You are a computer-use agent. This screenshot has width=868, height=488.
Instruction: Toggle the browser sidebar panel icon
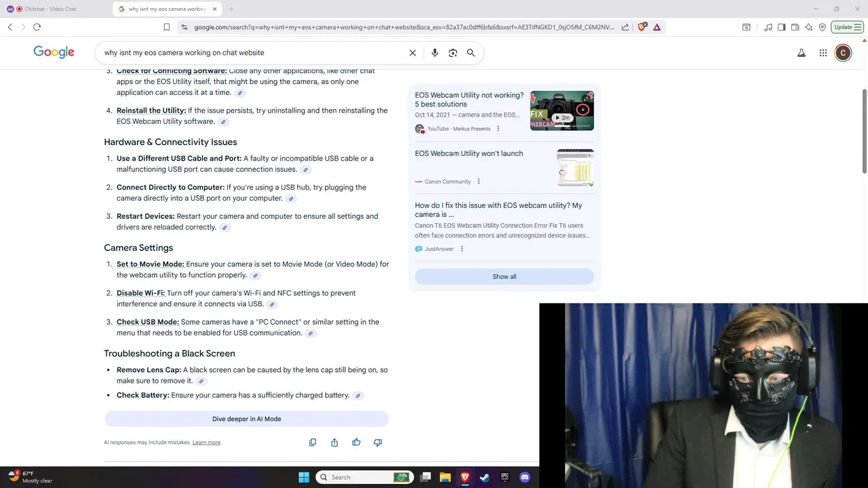(x=781, y=27)
